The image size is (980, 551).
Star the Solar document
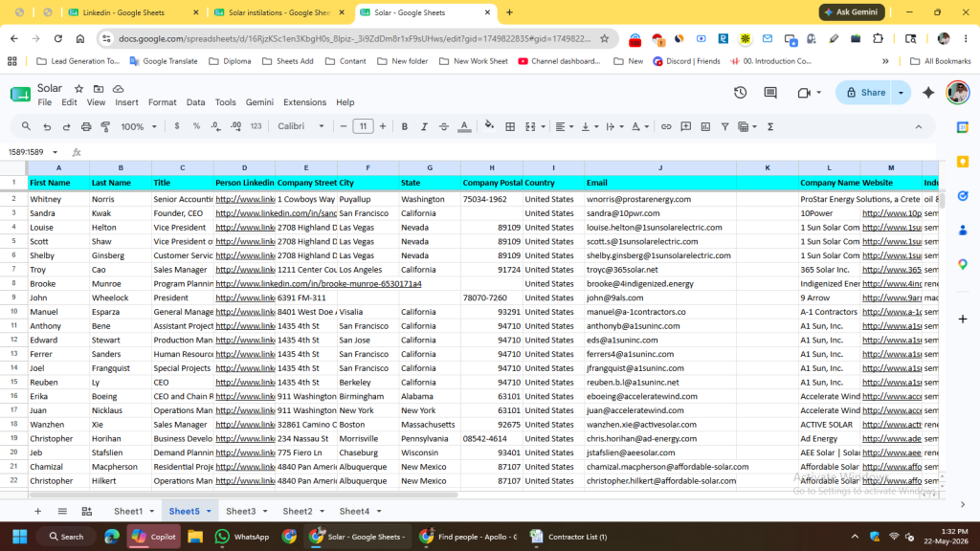78,89
